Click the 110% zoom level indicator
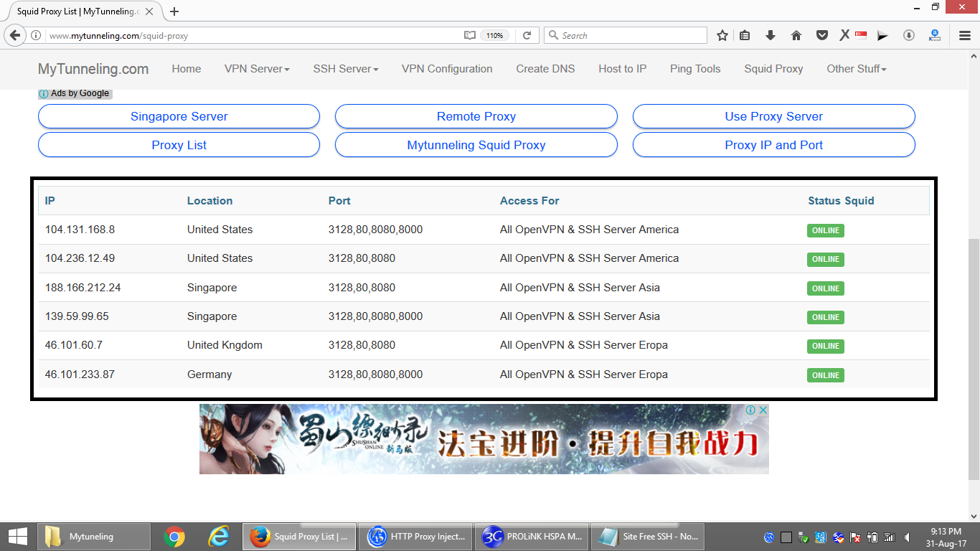The height and width of the screenshot is (551, 980). (494, 35)
